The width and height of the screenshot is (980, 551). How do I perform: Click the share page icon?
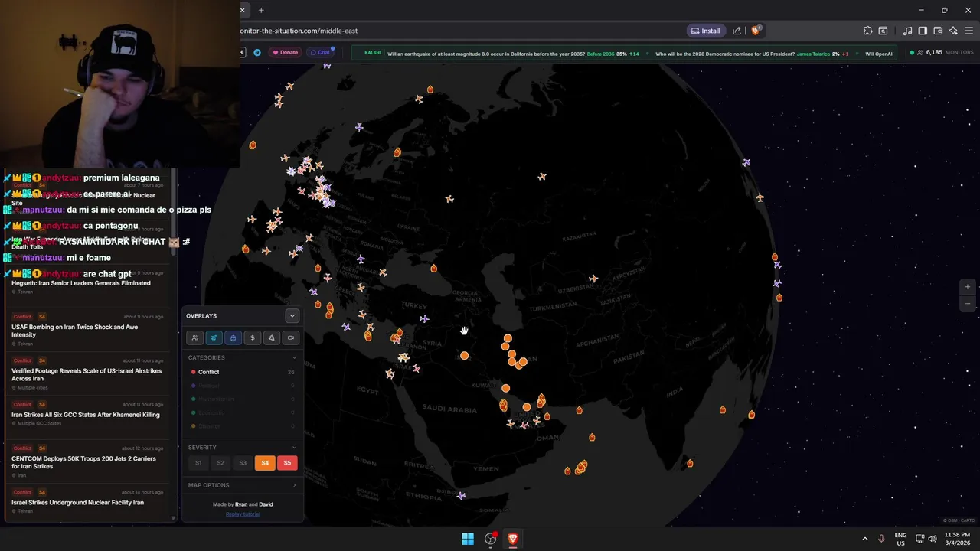(x=737, y=31)
